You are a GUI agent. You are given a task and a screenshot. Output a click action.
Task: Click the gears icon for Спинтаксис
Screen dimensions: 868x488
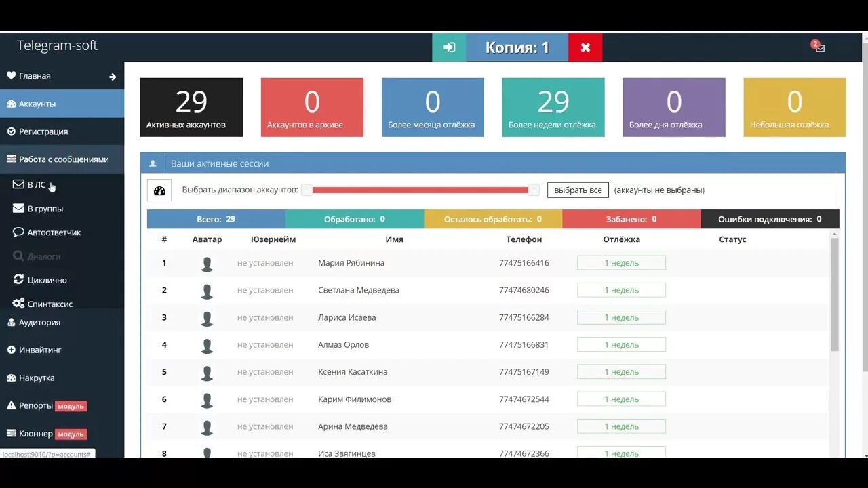(18, 304)
